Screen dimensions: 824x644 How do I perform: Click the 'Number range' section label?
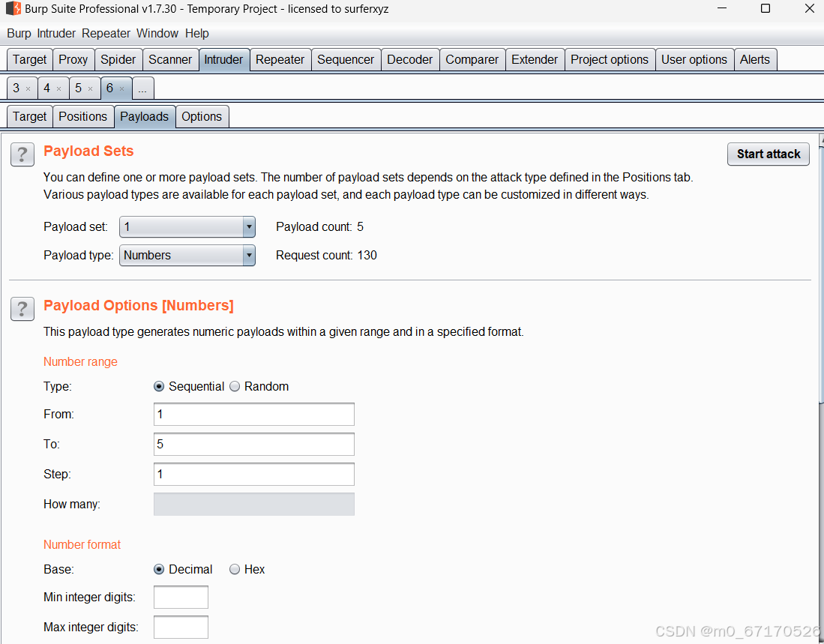point(80,362)
